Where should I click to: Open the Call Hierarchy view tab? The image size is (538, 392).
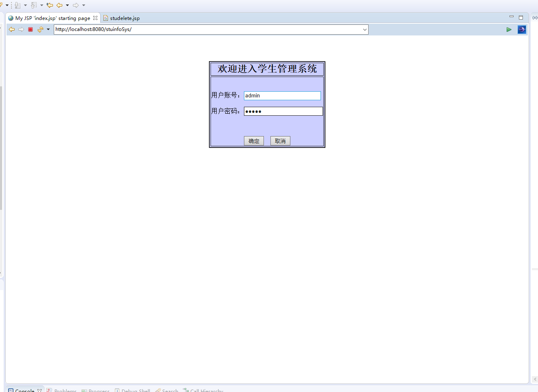pos(203,390)
